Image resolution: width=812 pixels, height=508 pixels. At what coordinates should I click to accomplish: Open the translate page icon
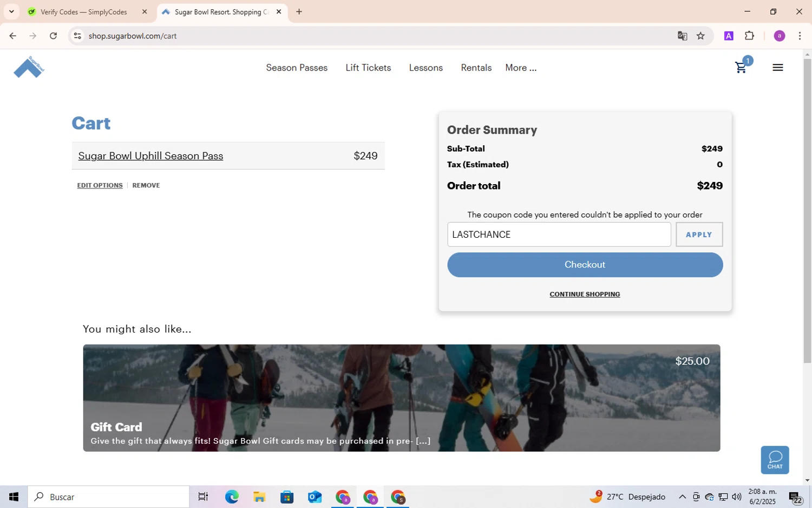click(x=682, y=36)
